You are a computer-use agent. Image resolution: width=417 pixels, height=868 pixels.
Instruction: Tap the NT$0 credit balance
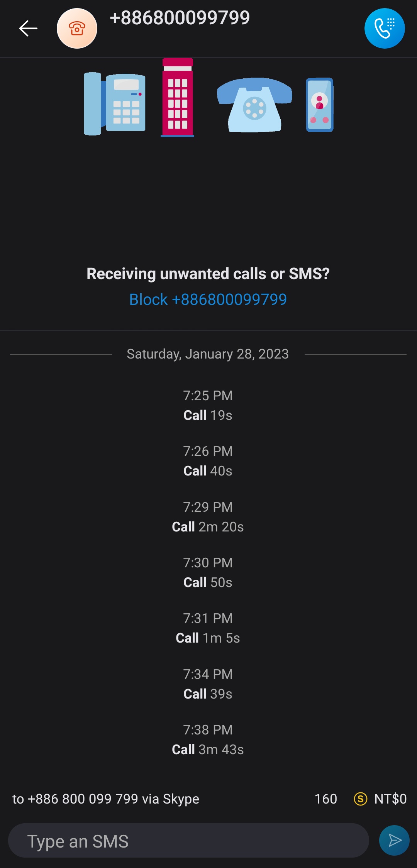tap(390, 799)
